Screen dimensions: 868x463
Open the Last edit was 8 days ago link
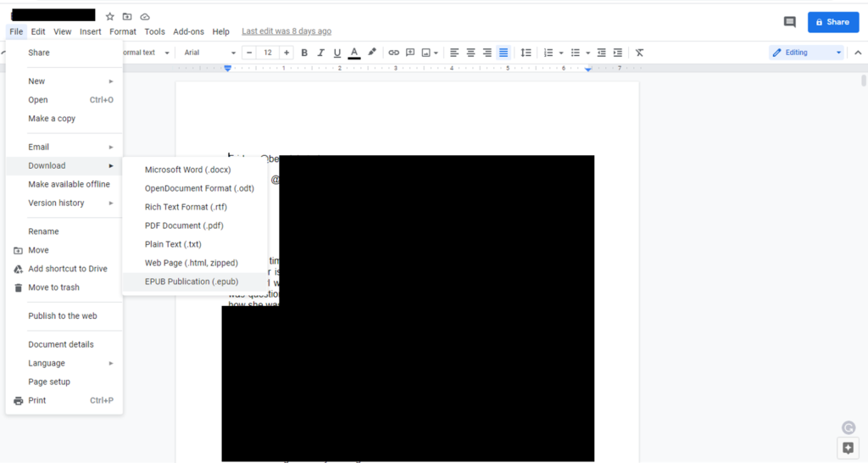click(287, 31)
